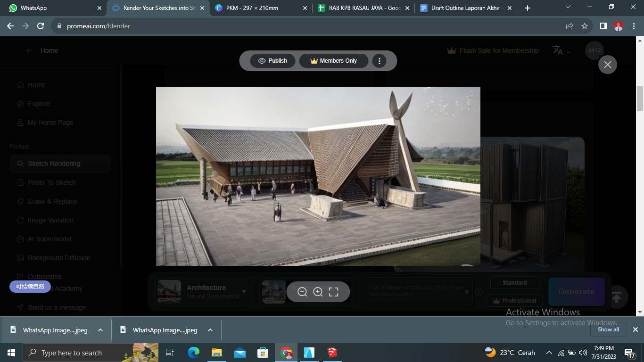This screenshot has height=362, width=644.
Task: Open a new browser tab
Action: coord(528,8)
